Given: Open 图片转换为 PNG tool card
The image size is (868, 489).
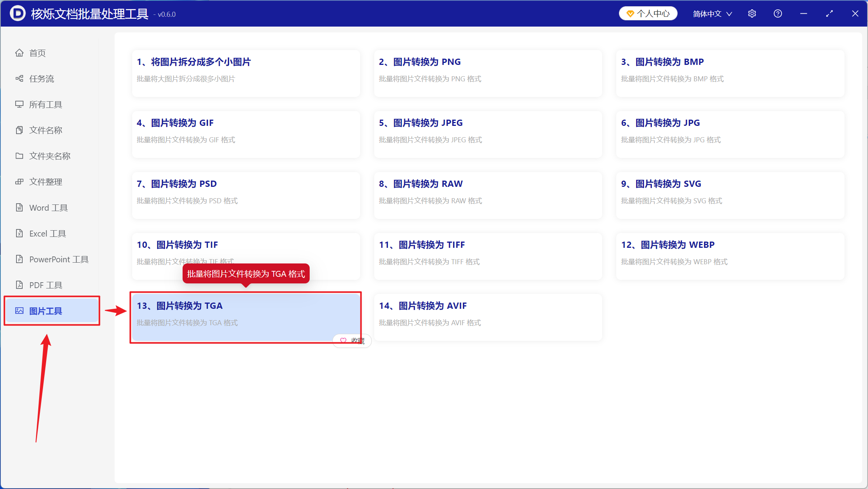Looking at the screenshot, I should pyautogui.click(x=488, y=73).
